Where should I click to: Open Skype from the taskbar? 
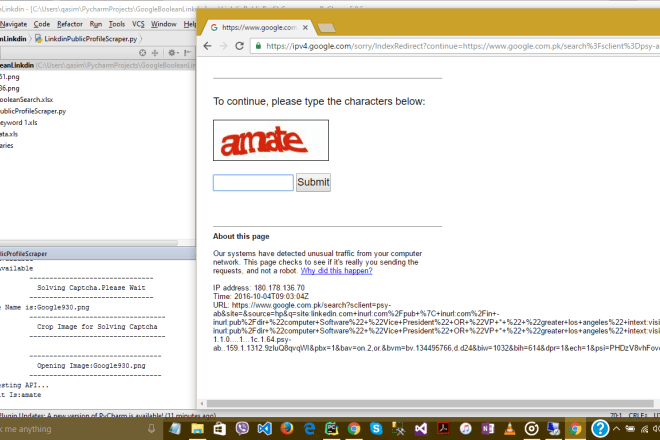click(376, 429)
